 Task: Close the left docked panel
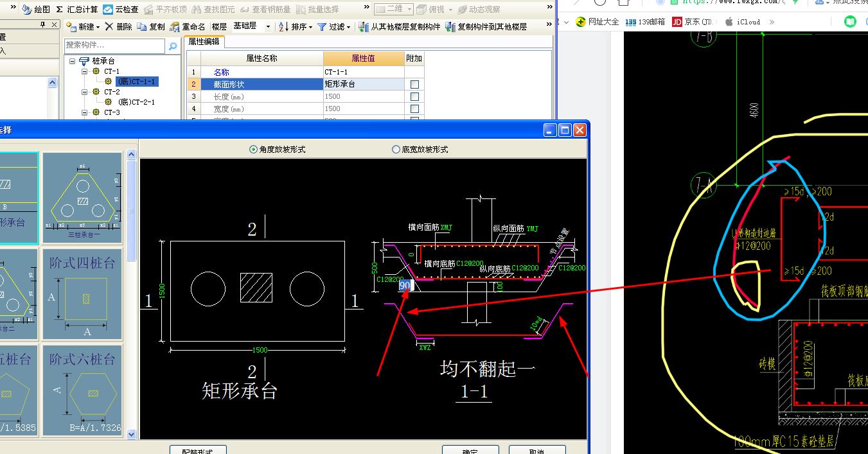54,25
